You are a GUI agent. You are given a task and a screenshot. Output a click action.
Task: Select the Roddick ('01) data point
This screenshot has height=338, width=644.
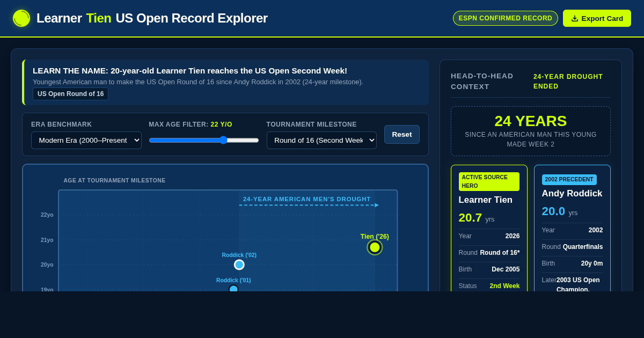click(233, 289)
